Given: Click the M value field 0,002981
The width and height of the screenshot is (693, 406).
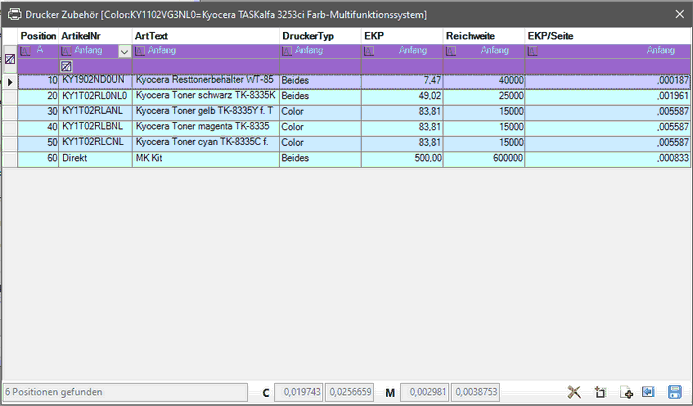Looking at the screenshot, I should [425, 392].
